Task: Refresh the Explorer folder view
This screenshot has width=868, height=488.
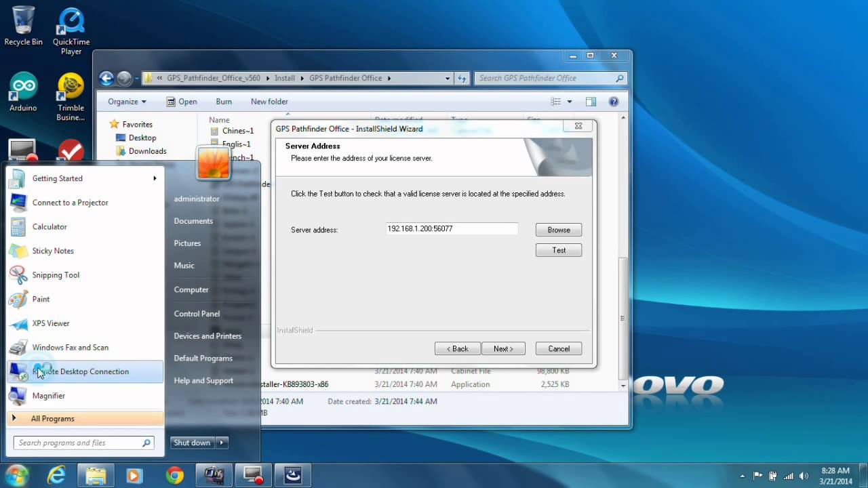Action: pos(462,78)
